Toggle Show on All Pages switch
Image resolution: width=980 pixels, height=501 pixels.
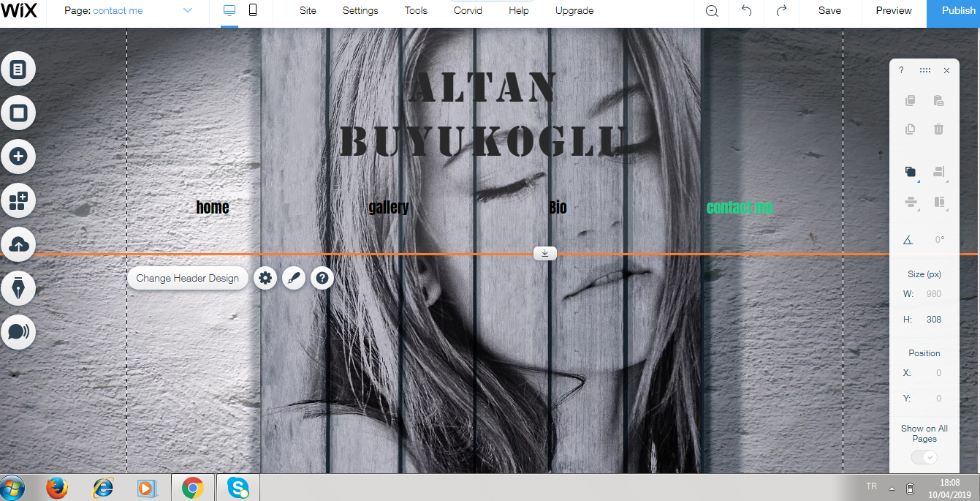[924, 457]
